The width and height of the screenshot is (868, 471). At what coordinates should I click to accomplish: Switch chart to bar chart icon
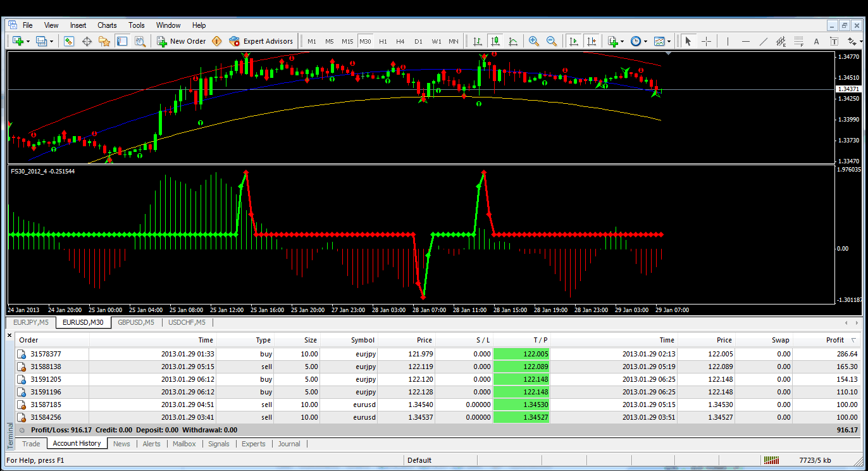pyautogui.click(x=478, y=41)
